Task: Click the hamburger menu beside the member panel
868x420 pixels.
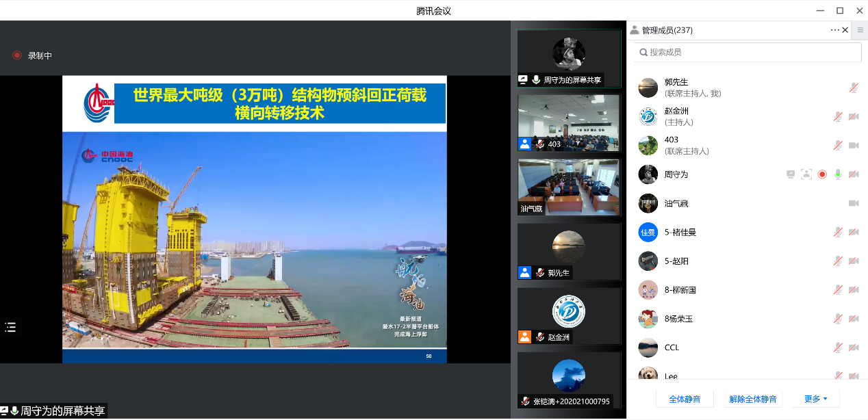Action: coord(860,30)
